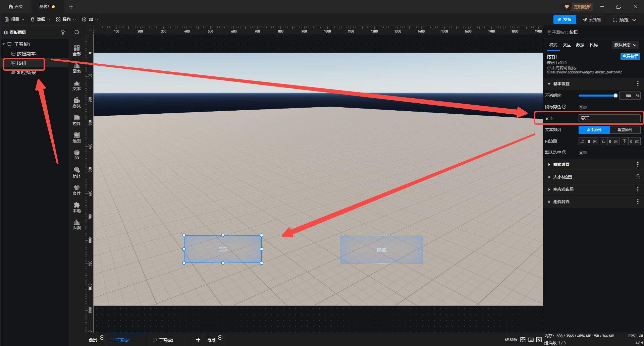Collapse the 子看板1 tree node
This screenshot has height=346, width=644.
coord(4,44)
